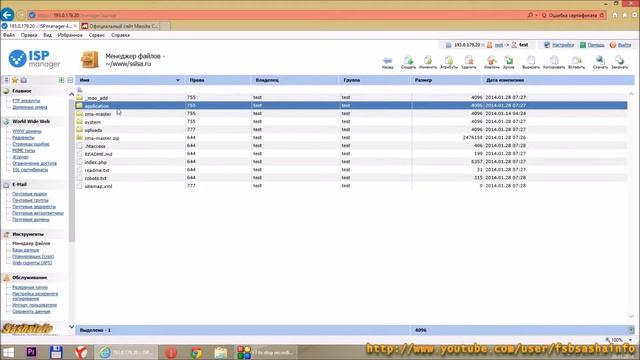Click the star favorites icon in sidebar header
Screen dimensions: 640x360
tap(15, 80)
